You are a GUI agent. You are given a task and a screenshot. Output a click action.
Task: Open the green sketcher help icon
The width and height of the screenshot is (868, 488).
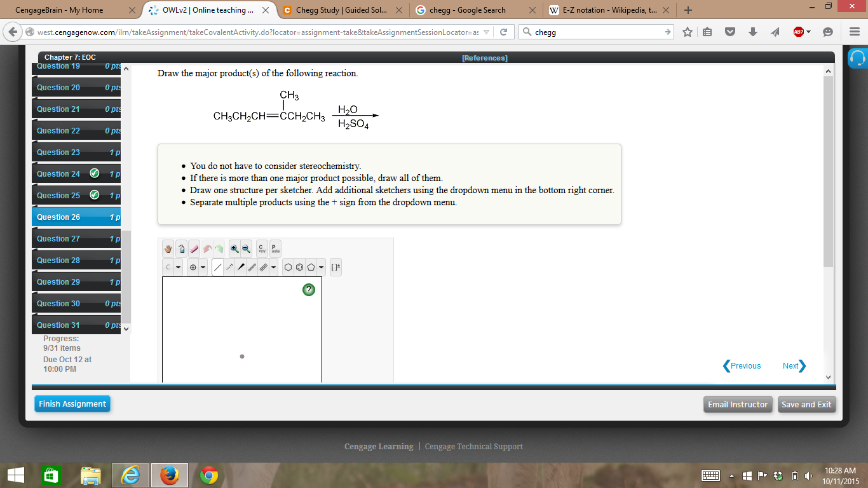pos(309,290)
